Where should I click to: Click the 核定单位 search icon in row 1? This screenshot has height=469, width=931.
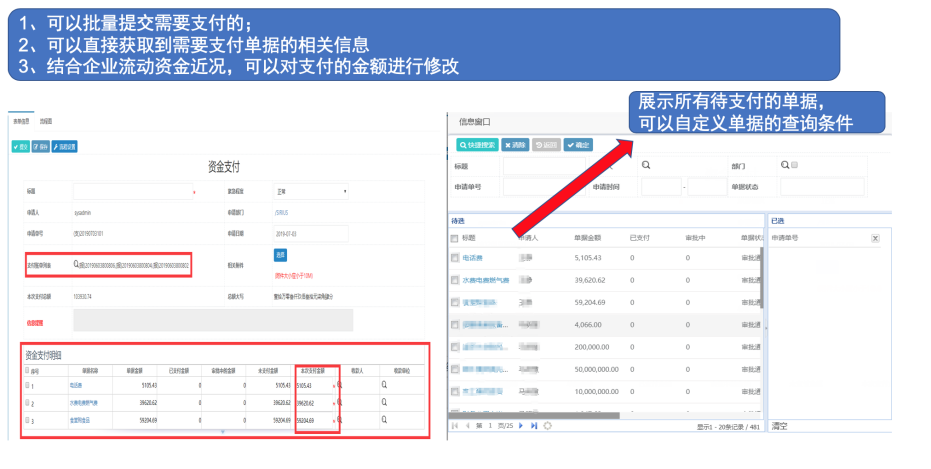(384, 384)
